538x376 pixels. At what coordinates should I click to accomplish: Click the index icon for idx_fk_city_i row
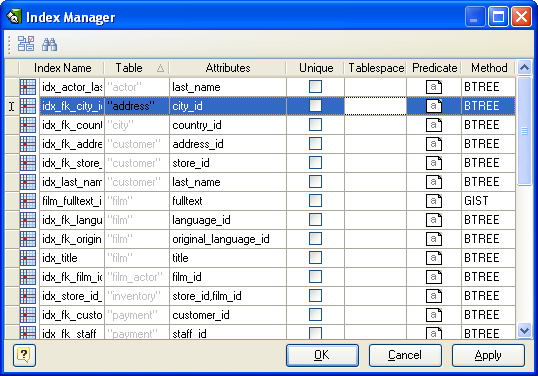pos(28,106)
